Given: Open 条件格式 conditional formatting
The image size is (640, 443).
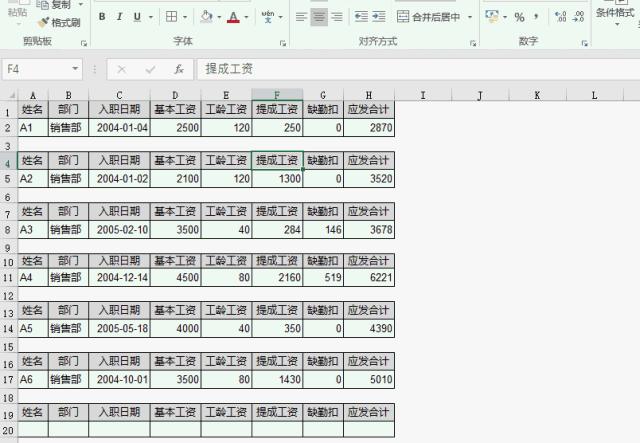Looking at the screenshot, I should coord(615,13).
